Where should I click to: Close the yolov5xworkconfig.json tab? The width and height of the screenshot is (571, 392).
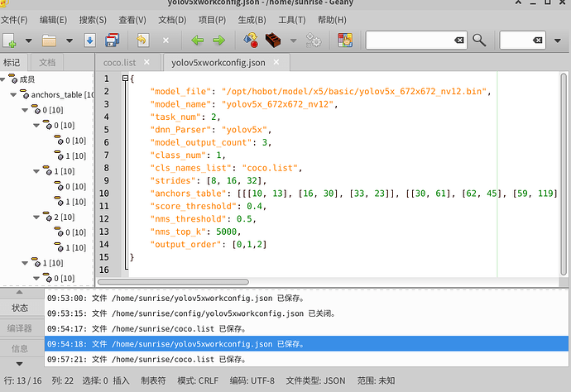(276, 62)
